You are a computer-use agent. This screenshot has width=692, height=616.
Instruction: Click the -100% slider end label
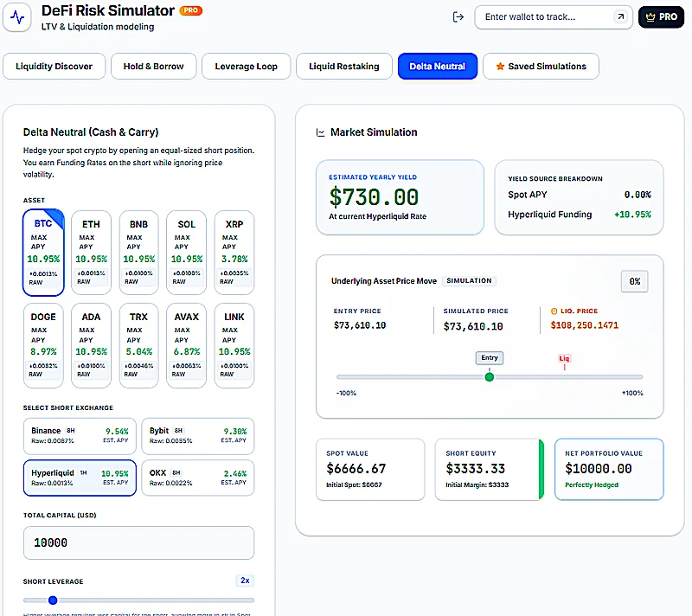[x=346, y=393]
